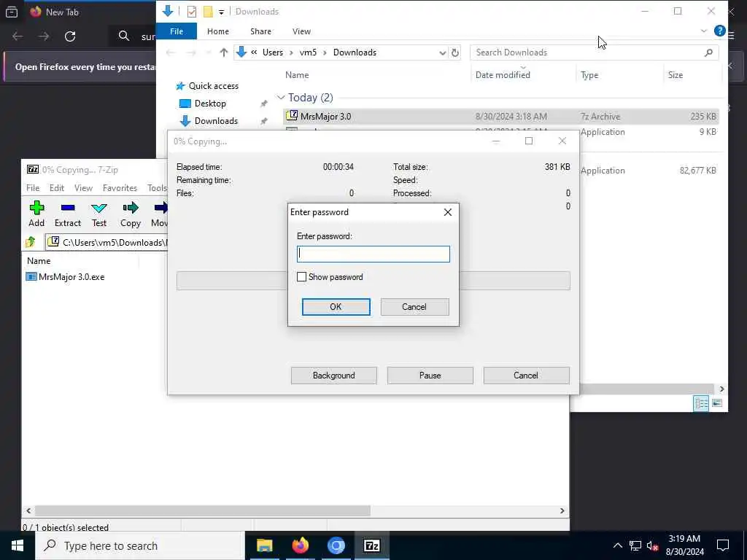Click search magnifier in Explorer
747x560 pixels.
coord(708,52)
